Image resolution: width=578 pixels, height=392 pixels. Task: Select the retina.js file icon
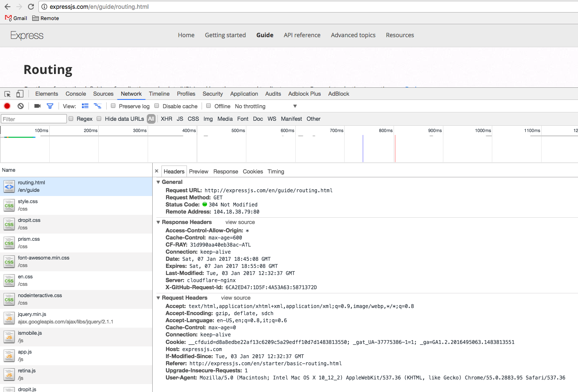9,374
